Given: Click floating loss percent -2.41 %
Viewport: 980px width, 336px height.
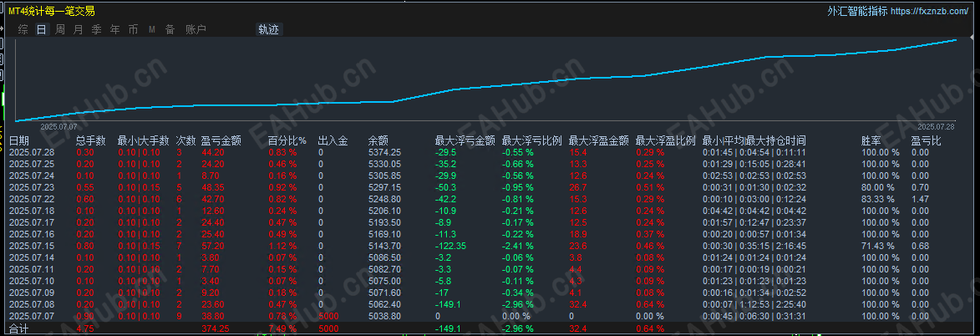Looking at the screenshot, I should coord(517,246).
